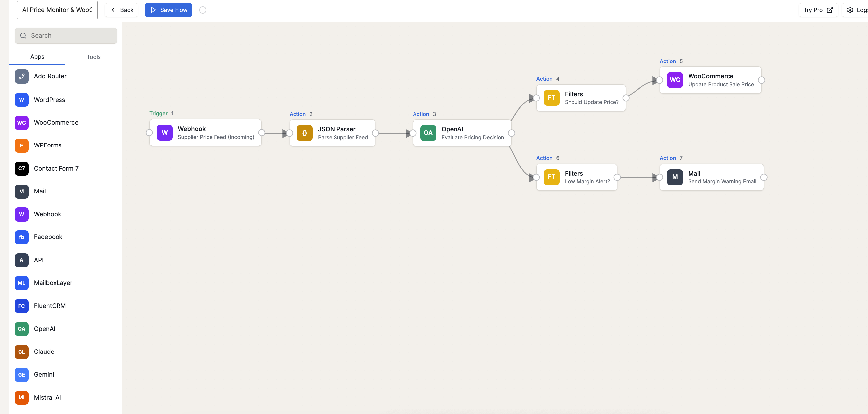Click the WooCommerce node output connector
This screenshot has height=414, width=868.
762,80
